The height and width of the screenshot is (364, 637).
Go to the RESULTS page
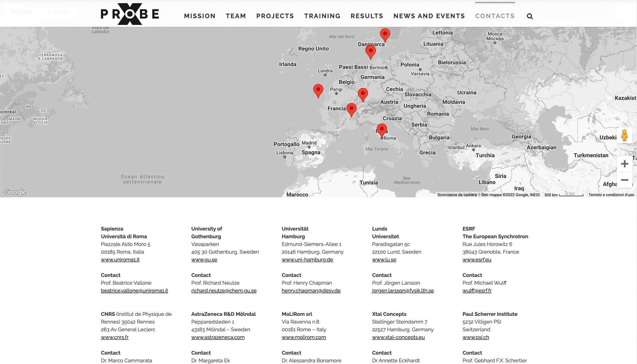pos(367,16)
